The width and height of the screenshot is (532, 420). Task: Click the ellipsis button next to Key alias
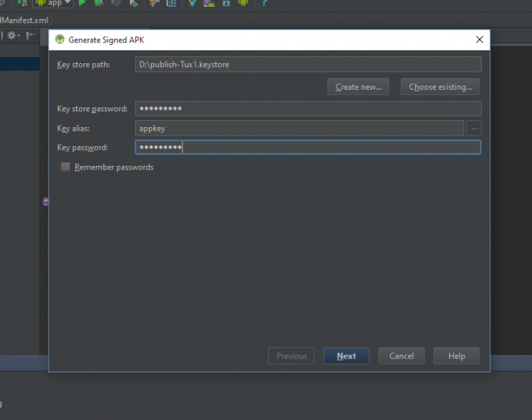(x=473, y=129)
